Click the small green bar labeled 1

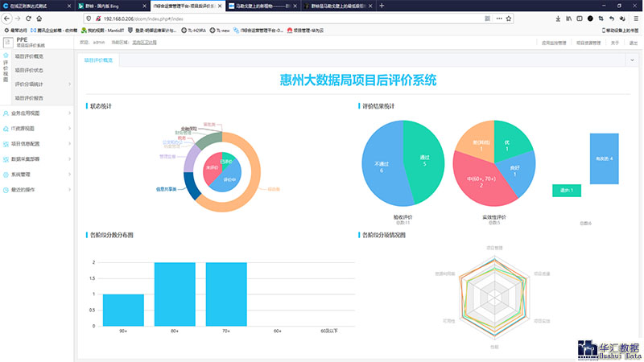click(x=567, y=191)
